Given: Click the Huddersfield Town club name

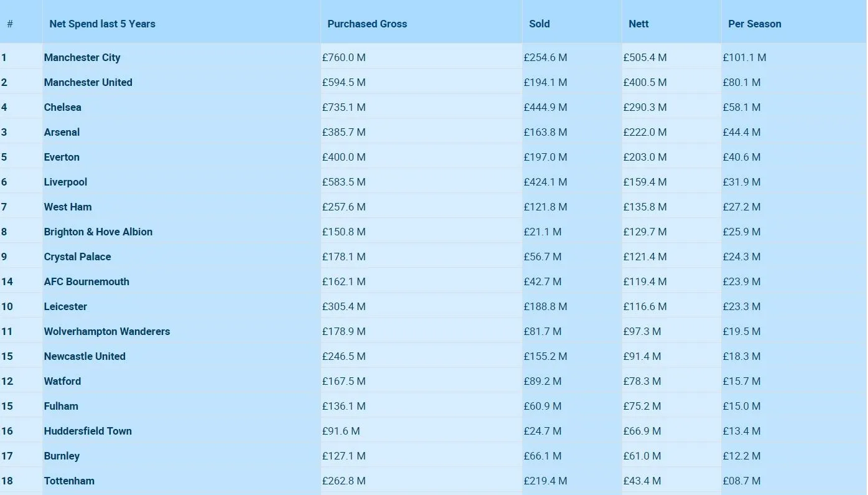Looking at the screenshot, I should 88,431.
